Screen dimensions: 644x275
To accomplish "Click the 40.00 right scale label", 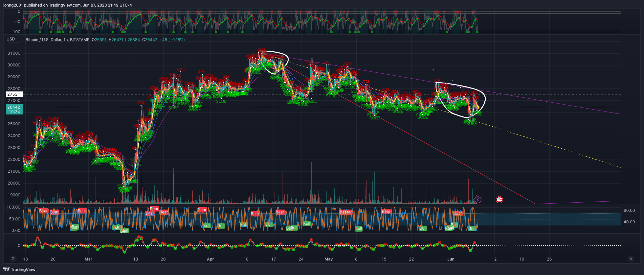I will click(x=629, y=222).
